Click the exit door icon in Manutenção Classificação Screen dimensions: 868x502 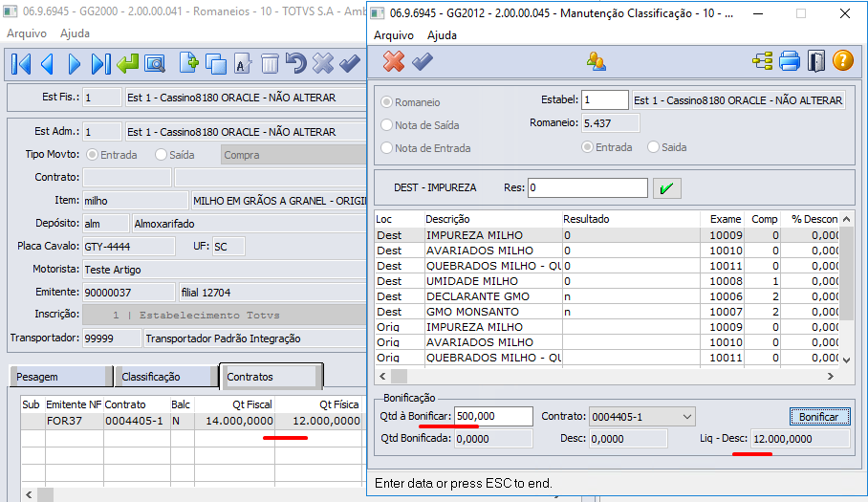point(816,61)
